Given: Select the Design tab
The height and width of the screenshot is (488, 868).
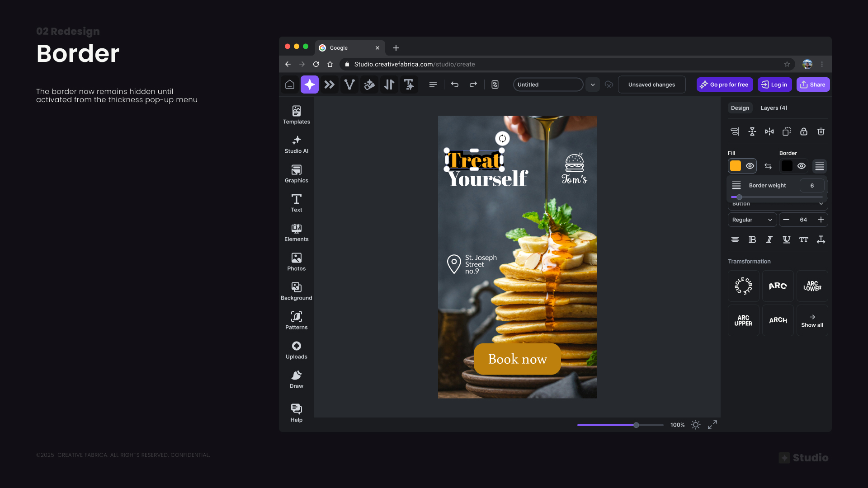Looking at the screenshot, I should pos(740,108).
